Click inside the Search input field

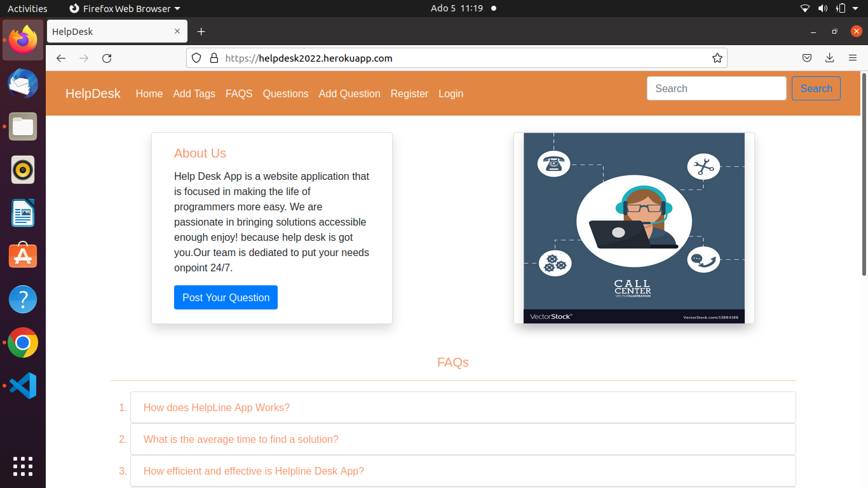pyautogui.click(x=716, y=88)
